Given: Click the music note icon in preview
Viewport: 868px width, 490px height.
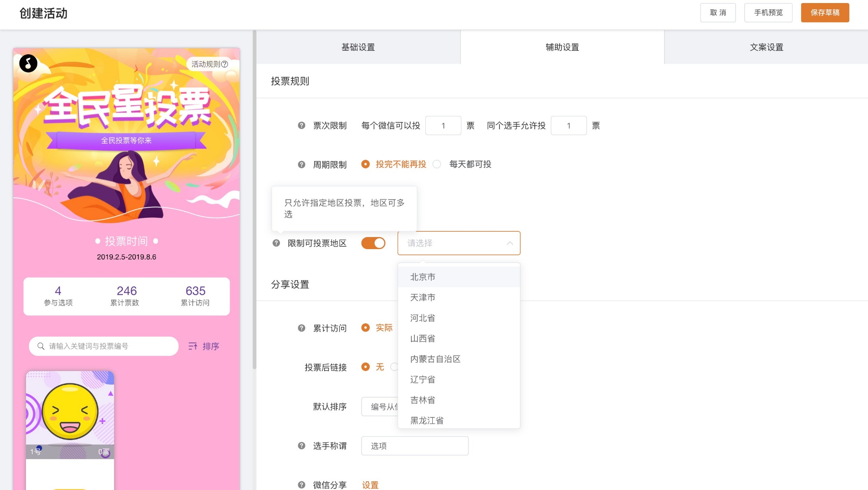Looking at the screenshot, I should [28, 63].
